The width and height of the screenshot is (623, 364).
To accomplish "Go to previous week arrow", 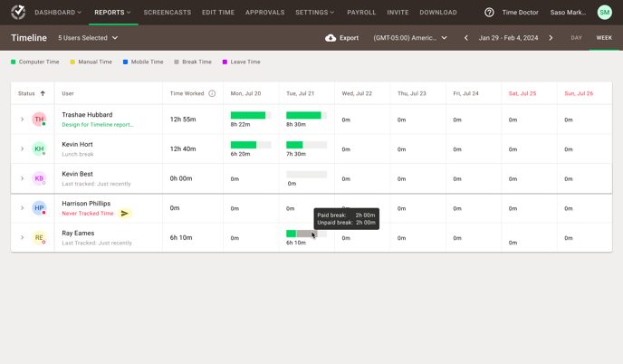I will [466, 38].
